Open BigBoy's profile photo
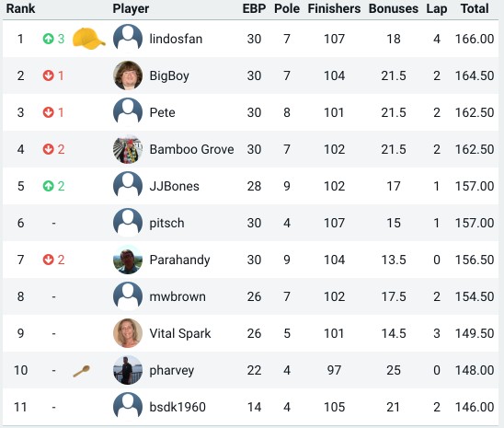The height and width of the screenshot is (428, 504). tap(128, 75)
